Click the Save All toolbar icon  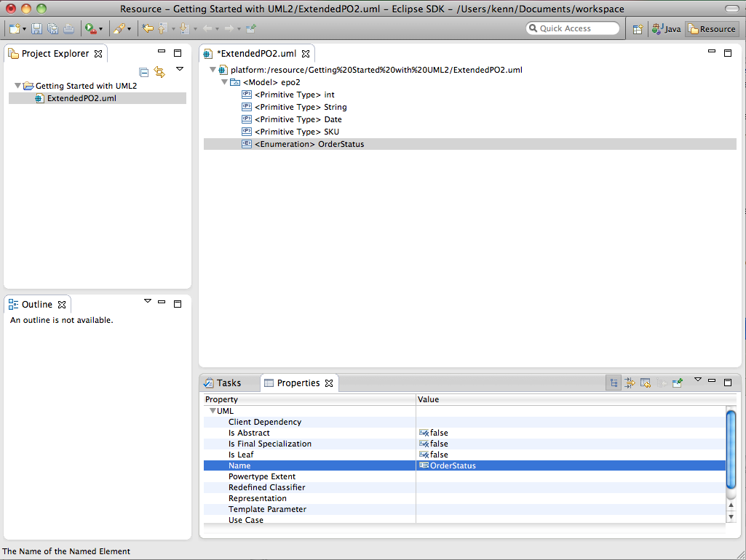(53, 29)
